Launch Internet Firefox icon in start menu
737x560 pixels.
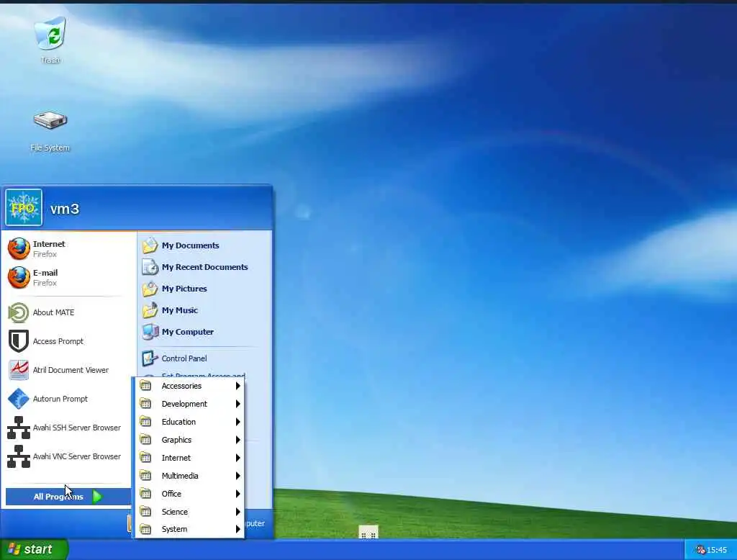pos(19,249)
